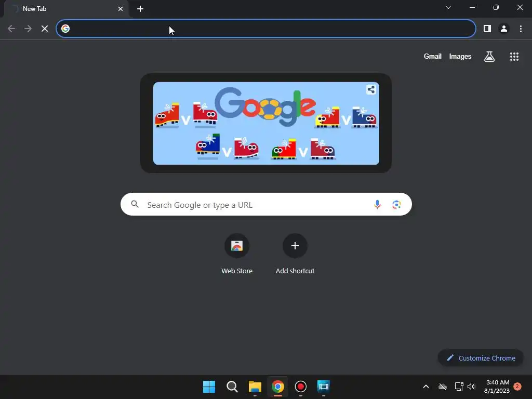Share the Google Doodle
The height and width of the screenshot is (399, 532).
[x=371, y=89]
